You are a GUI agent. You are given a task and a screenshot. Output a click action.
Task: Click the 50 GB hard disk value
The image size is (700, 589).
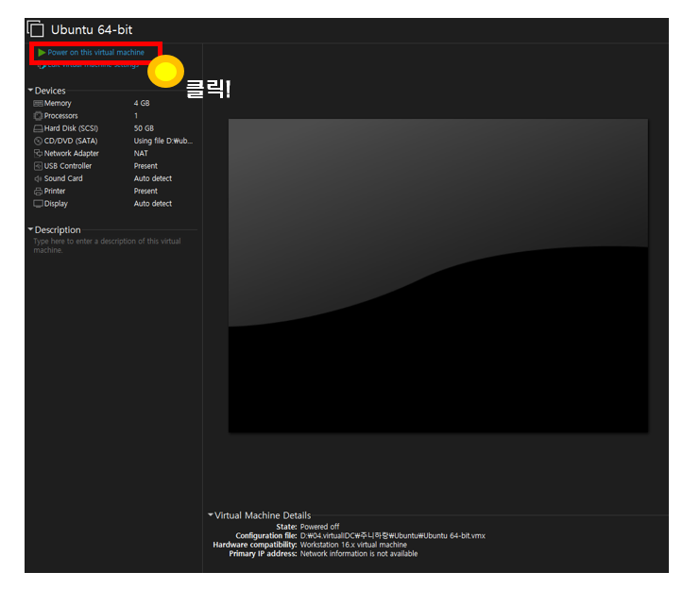[x=144, y=128]
